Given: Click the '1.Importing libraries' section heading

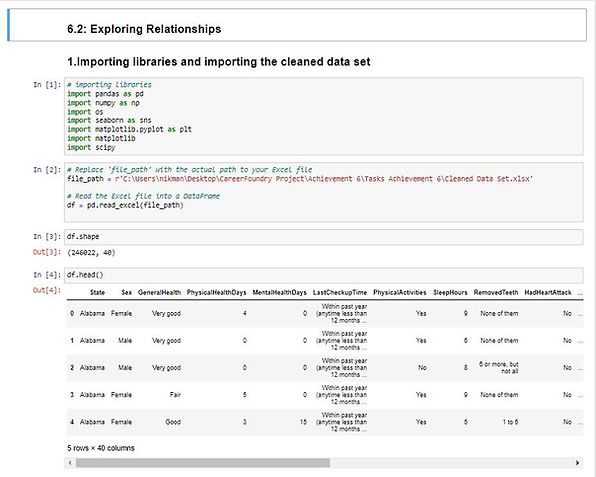Looking at the screenshot, I should (219, 62).
